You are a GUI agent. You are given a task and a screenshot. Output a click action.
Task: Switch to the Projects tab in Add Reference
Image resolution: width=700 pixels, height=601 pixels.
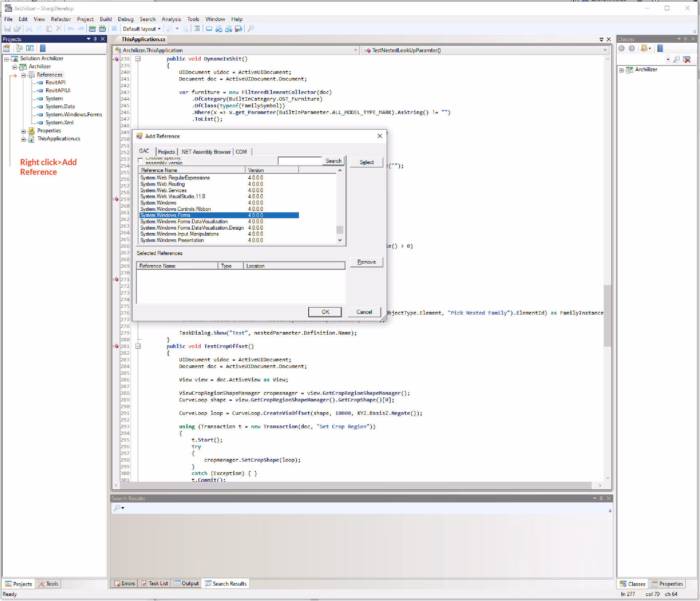pos(166,152)
